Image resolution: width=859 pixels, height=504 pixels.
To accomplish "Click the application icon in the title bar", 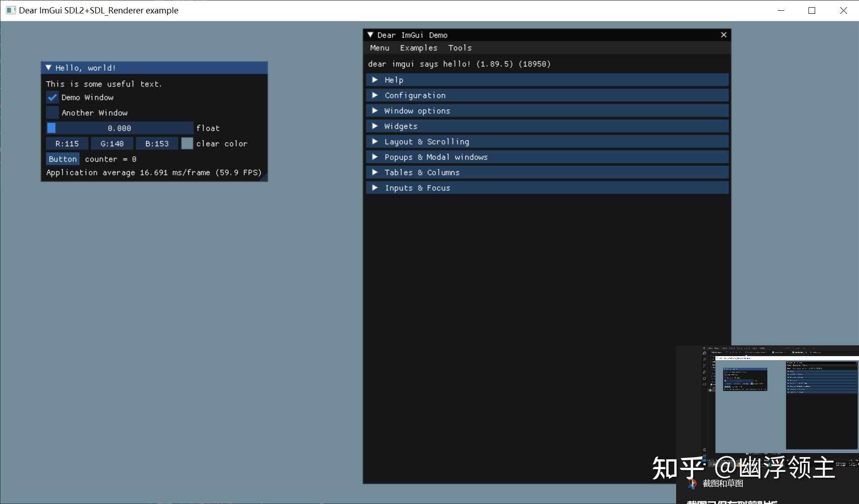I will point(10,10).
